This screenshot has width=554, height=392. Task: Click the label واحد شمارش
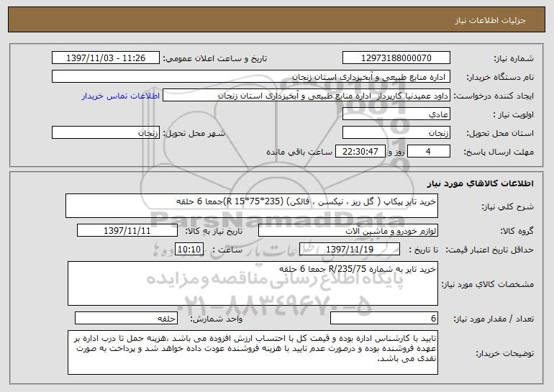click(x=217, y=319)
